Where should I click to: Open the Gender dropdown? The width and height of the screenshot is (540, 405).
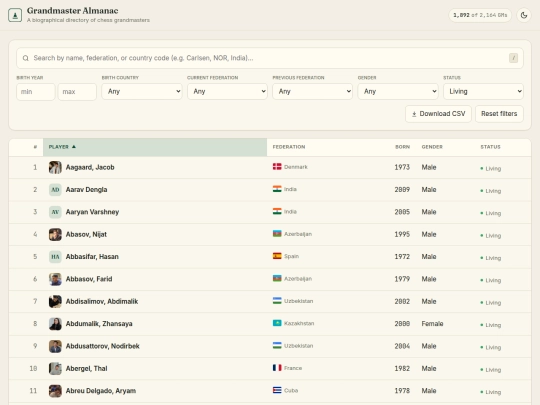(398, 92)
